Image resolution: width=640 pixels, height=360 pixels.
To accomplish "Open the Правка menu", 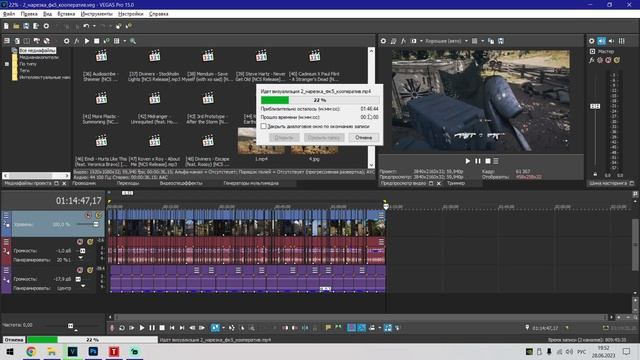I will 29,14.
